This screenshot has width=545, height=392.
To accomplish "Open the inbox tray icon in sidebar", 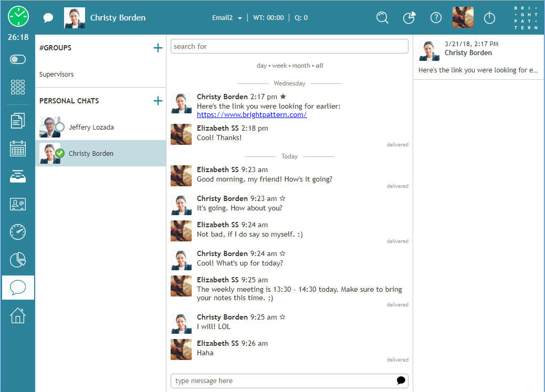I will pyautogui.click(x=18, y=176).
